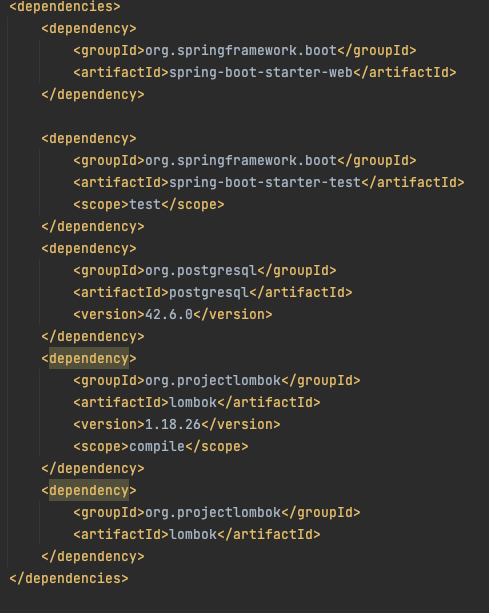Viewport: 489px width, 613px height.
Task: Click closing dependency tag after spring-boot-starter-web
Action: point(93,94)
